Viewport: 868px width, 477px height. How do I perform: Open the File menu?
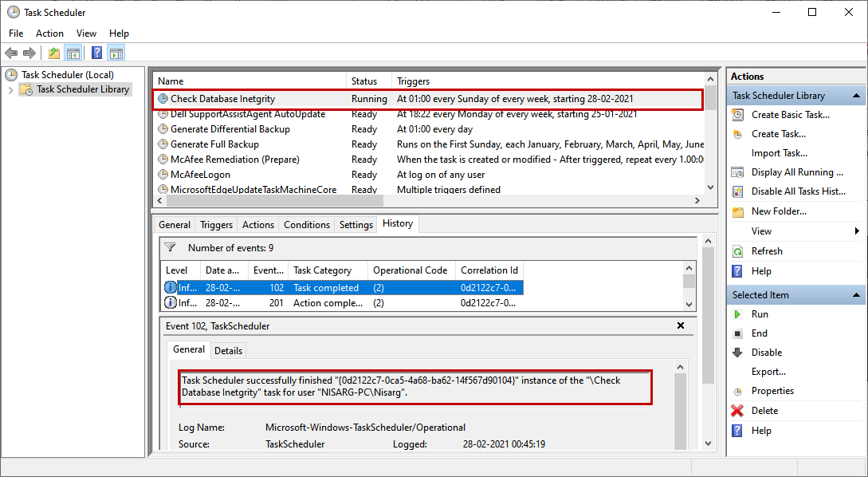[16, 34]
